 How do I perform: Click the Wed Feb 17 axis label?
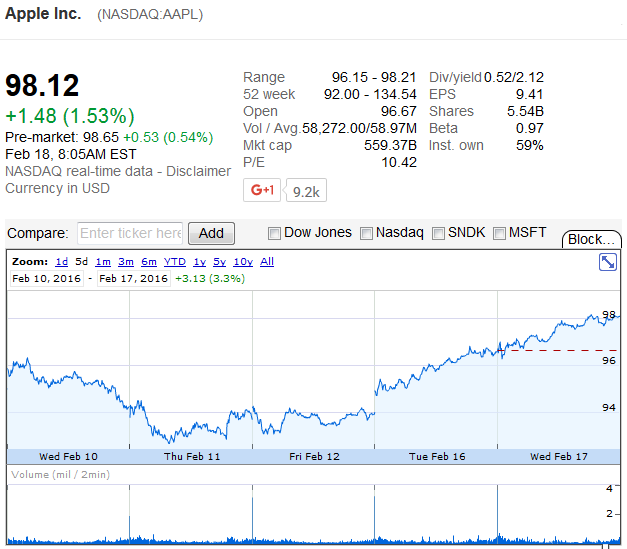point(559,457)
